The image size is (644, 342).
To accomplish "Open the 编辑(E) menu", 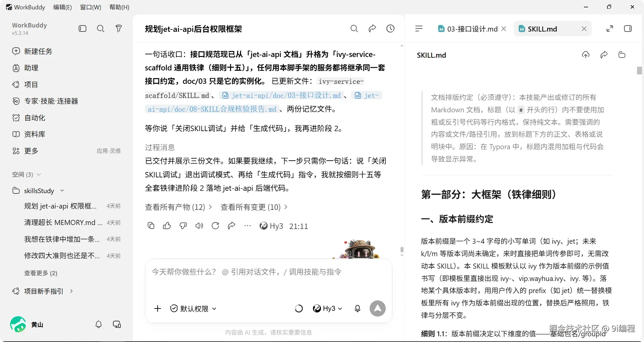I will pyautogui.click(x=62, y=7).
